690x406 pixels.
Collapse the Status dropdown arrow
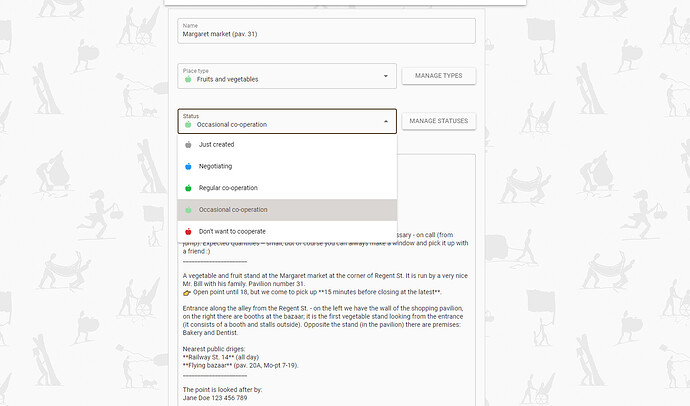click(386, 121)
